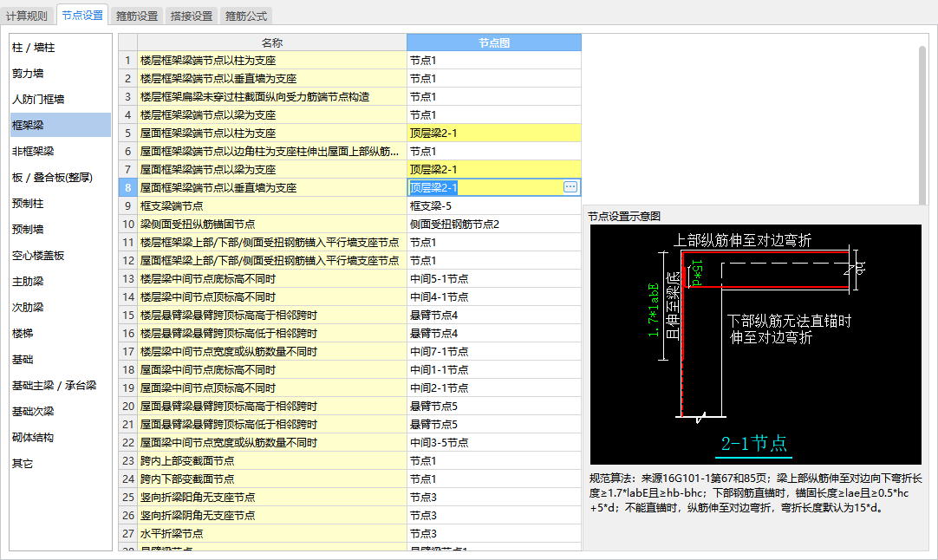Image resolution: width=938 pixels, height=560 pixels.
Task: Select 次肋梁 category
Action: 61,308
